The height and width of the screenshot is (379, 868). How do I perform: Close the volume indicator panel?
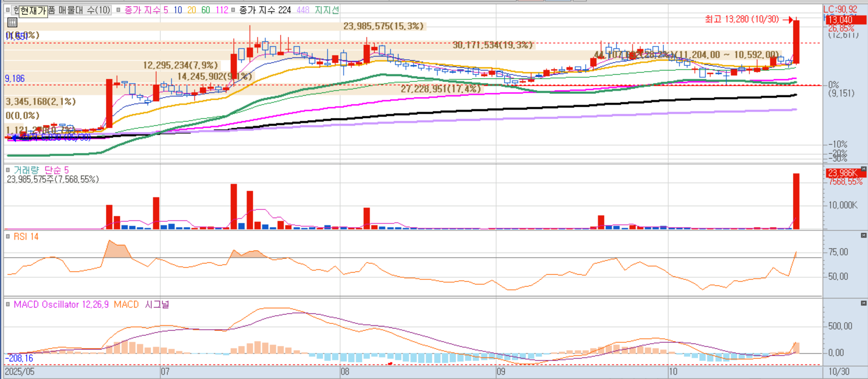[x=863, y=169]
